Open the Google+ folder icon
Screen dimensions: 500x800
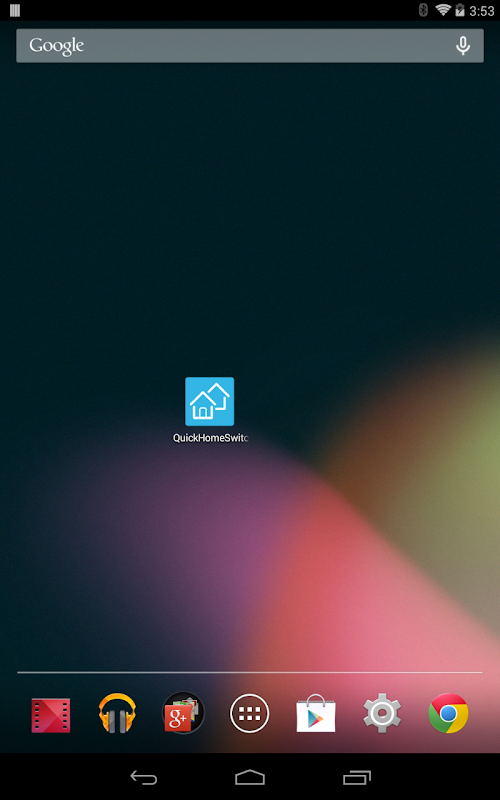(183, 713)
